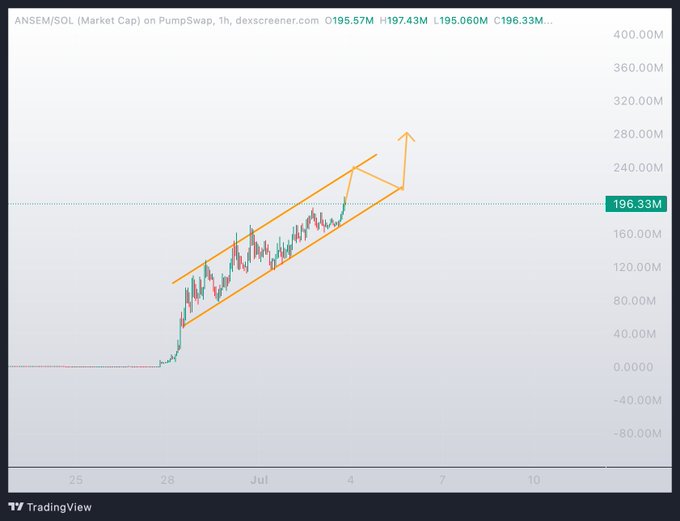
Task: Click the high value H197.43M
Action: click(403, 20)
